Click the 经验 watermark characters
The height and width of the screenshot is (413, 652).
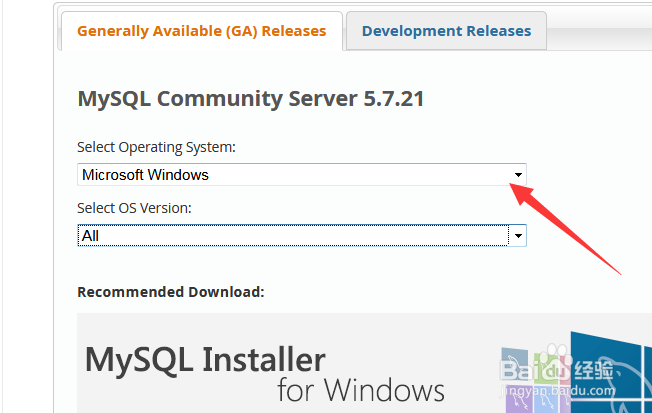click(593, 368)
